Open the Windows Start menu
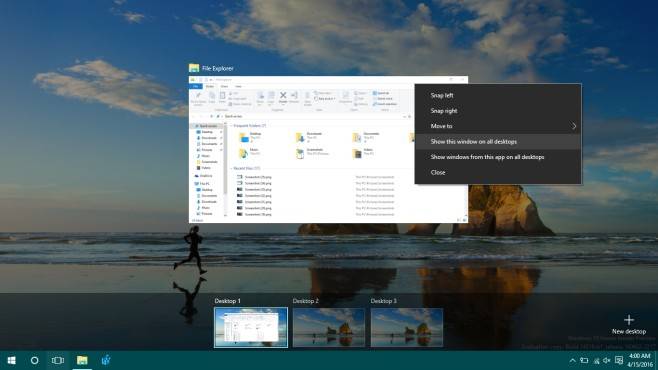This screenshot has height=370, width=658. [x=11, y=360]
